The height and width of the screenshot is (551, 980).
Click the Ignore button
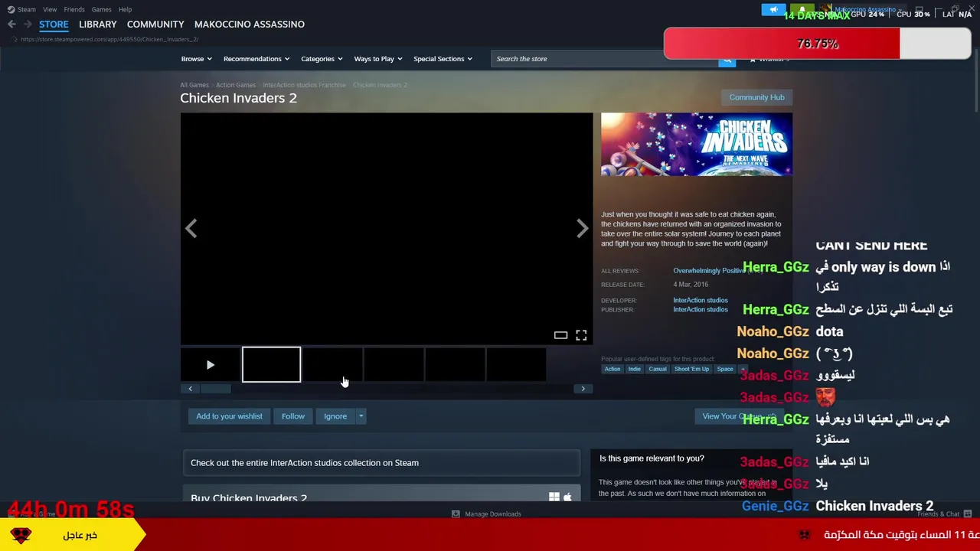tap(335, 416)
